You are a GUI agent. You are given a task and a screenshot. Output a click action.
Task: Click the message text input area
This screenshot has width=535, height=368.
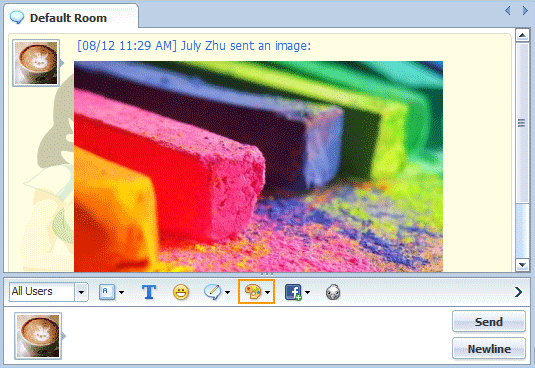tap(257, 336)
